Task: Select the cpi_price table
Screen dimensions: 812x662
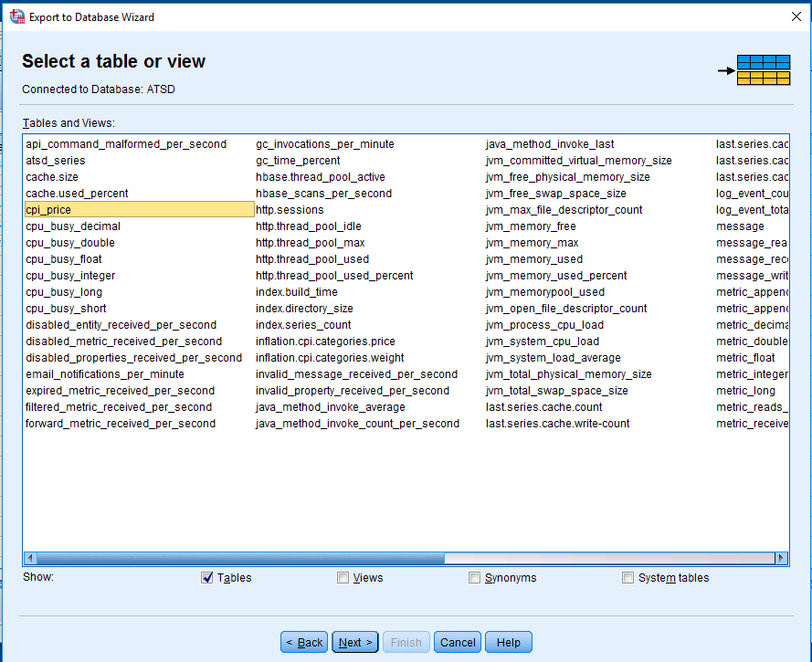Action: (48, 210)
